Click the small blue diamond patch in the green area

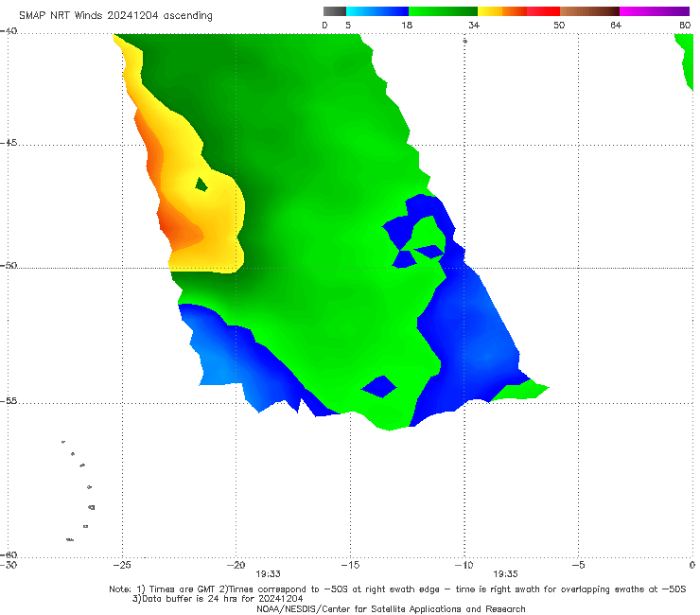point(379,386)
